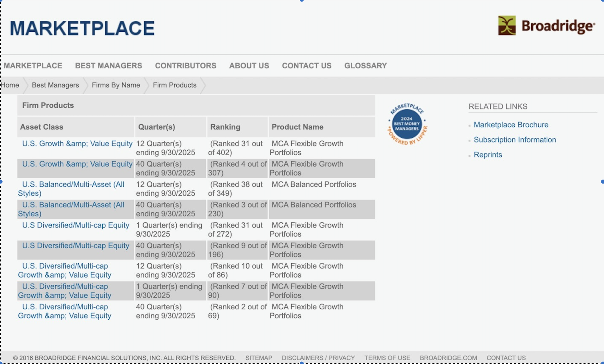Viewport: 604px width, 364px height.
Task: Click the Terms of Use footer link
Action: pyautogui.click(x=387, y=358)
